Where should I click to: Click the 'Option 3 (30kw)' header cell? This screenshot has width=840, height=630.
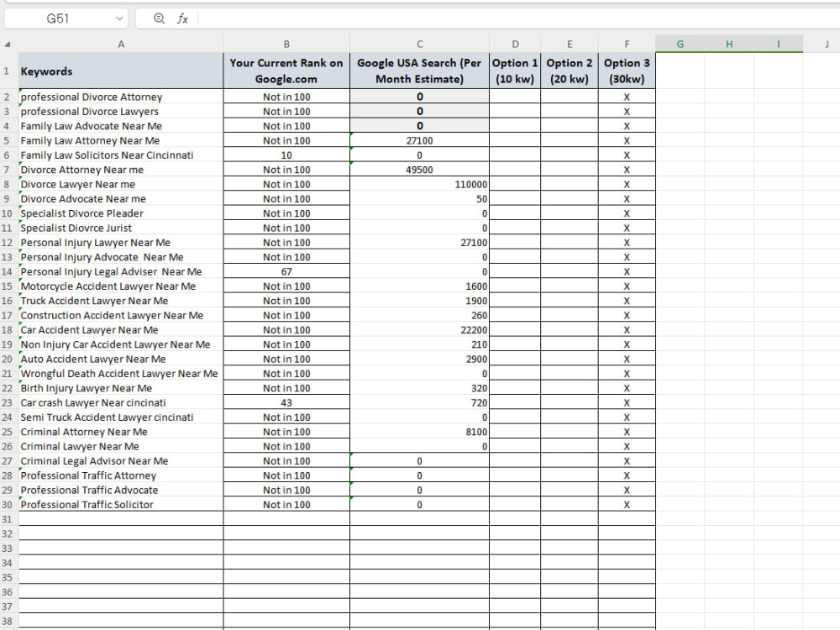[627, 71]
